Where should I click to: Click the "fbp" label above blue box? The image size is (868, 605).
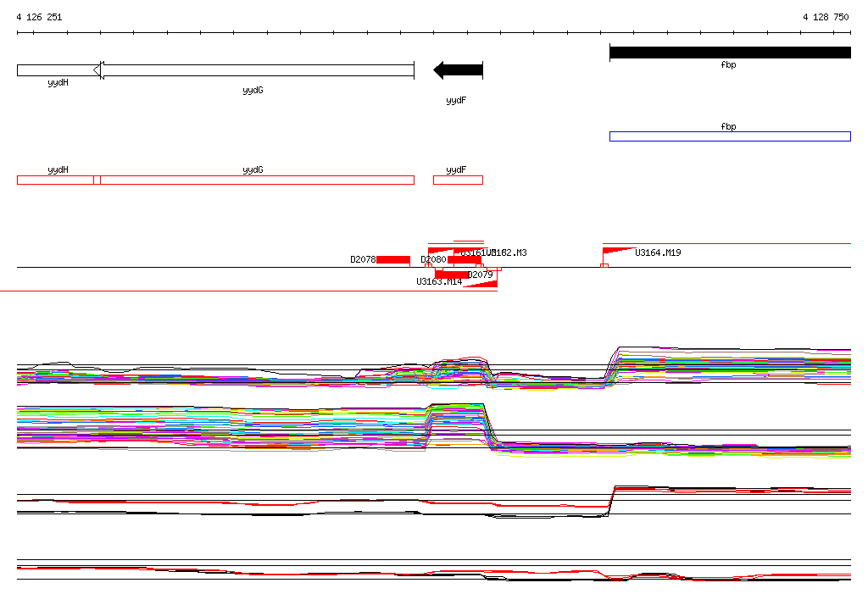pyautogui.click(x=728, y=127)
